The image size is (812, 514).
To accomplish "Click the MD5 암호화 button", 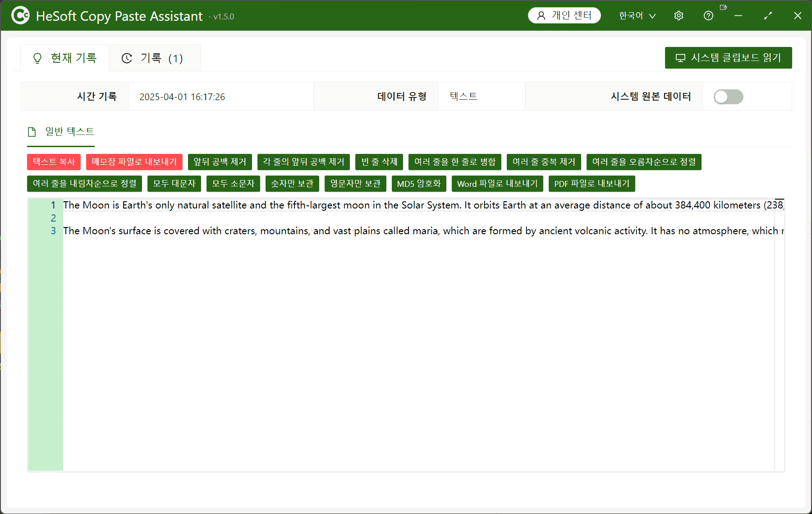I will (x=418, y=184).
